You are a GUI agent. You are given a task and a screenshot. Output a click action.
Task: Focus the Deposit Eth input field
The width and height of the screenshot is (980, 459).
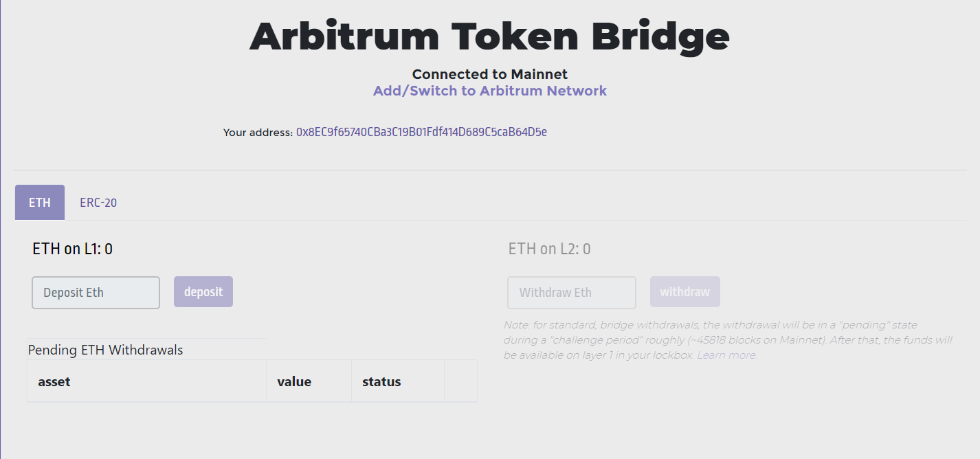[x=96, y=293]
